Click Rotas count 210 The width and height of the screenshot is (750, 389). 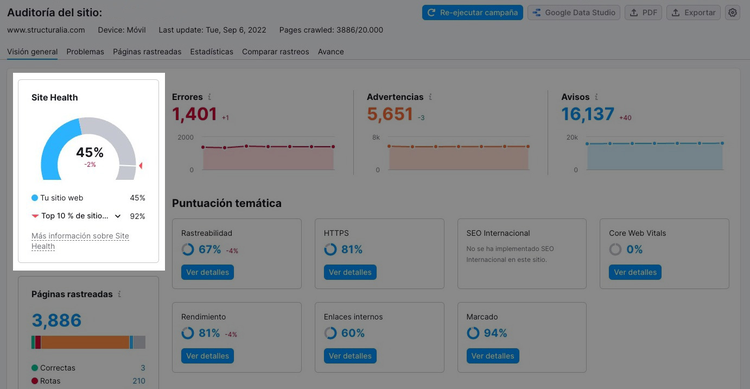pyautogui.click(x=139, y=381)
